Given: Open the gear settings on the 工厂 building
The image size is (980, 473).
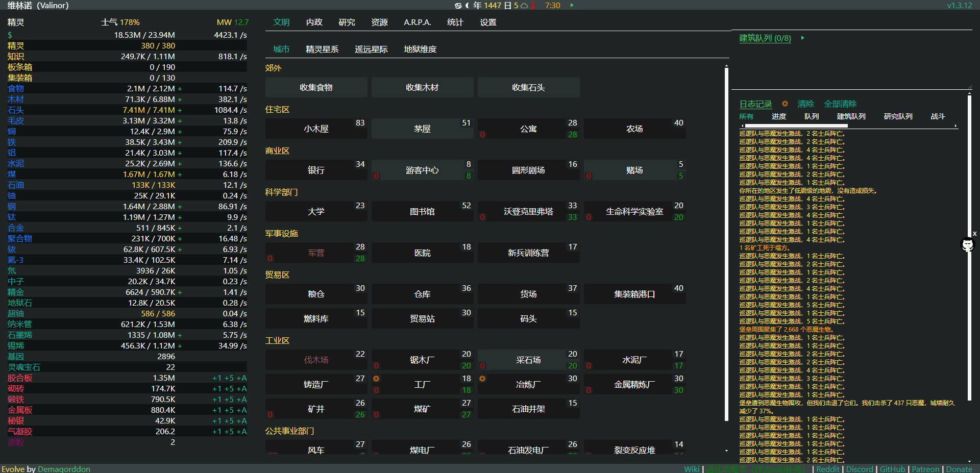Looking at the screenshot, I should tap(376, 379).
